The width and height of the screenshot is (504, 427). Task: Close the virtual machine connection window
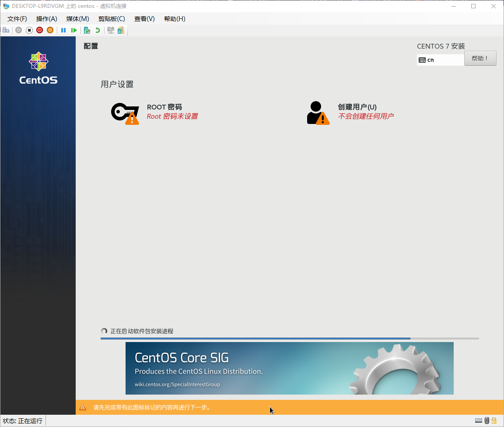(x=493, y=6)
